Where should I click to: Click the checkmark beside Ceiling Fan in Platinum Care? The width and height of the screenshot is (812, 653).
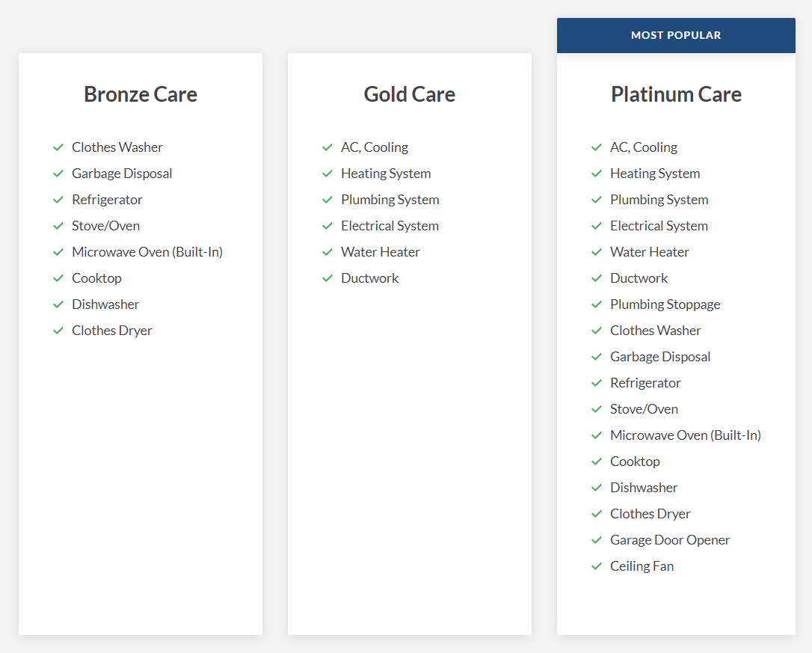coord(597,566)
